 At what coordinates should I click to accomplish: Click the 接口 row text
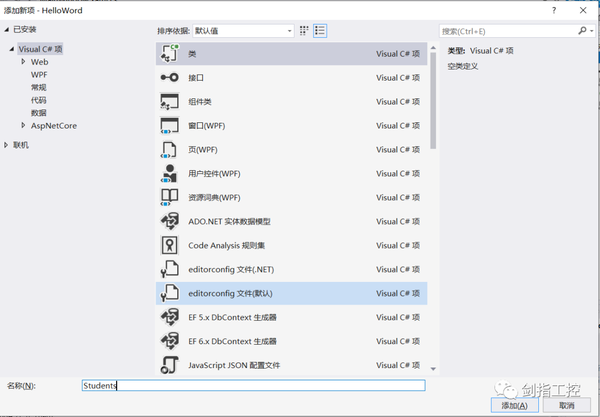[196, 78]
